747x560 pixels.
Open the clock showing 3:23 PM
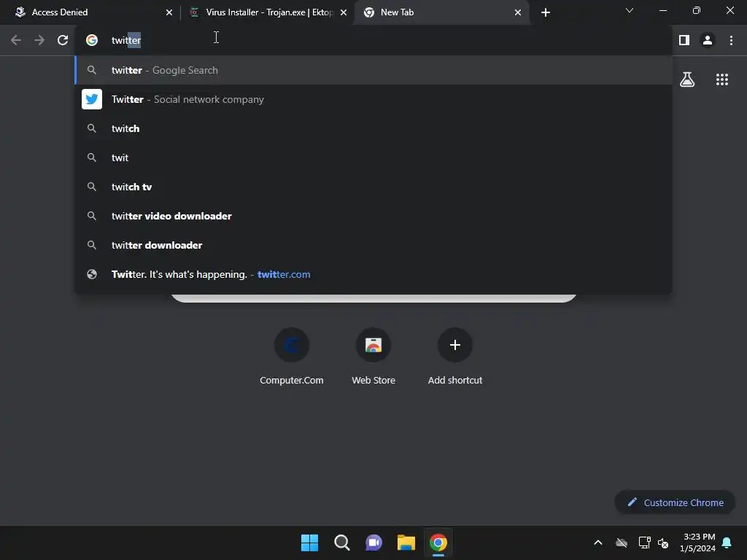(697, 542)
